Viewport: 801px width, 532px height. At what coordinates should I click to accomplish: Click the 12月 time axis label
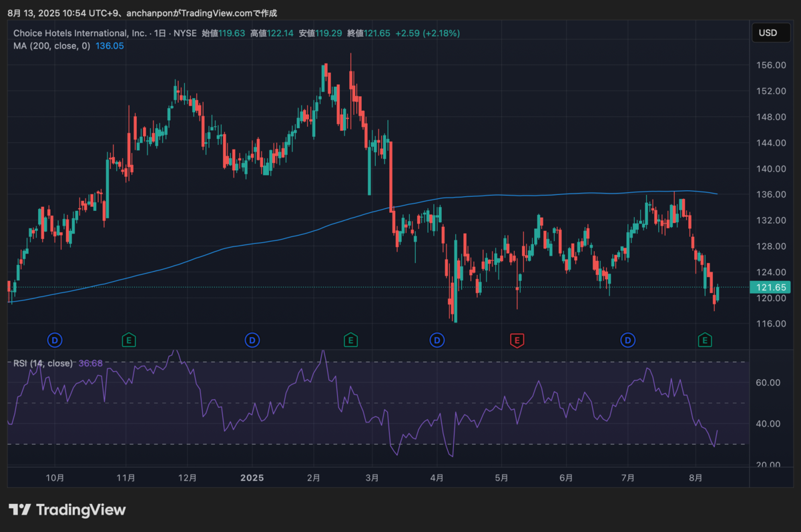188,478
